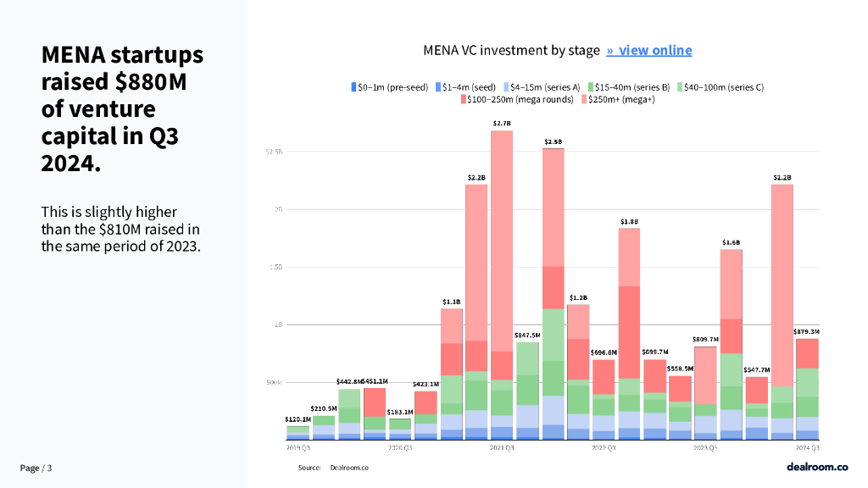This screenshot has height=488, width=868.
Task: Click the 2019 Q3 axis label
Action: point(298,447)
